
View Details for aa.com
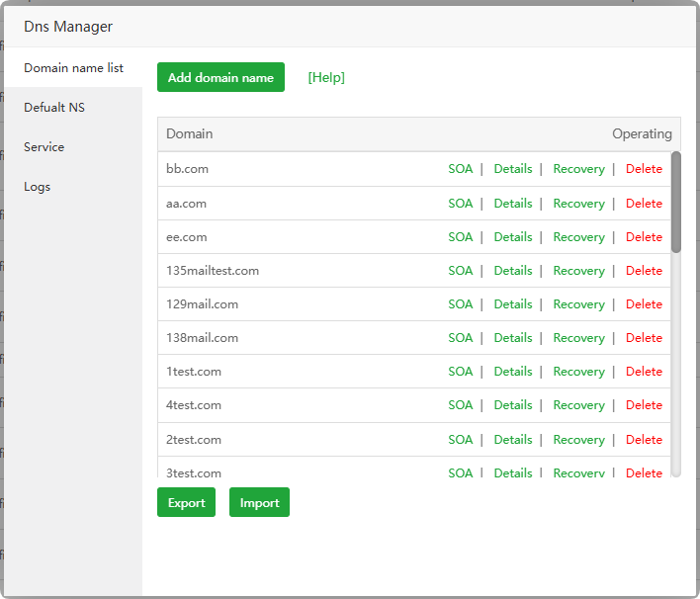point(513,204)
